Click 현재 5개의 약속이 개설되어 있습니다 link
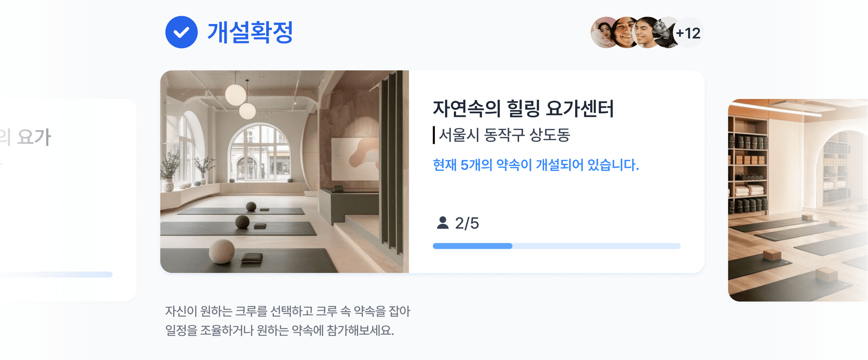 point(536,165)
